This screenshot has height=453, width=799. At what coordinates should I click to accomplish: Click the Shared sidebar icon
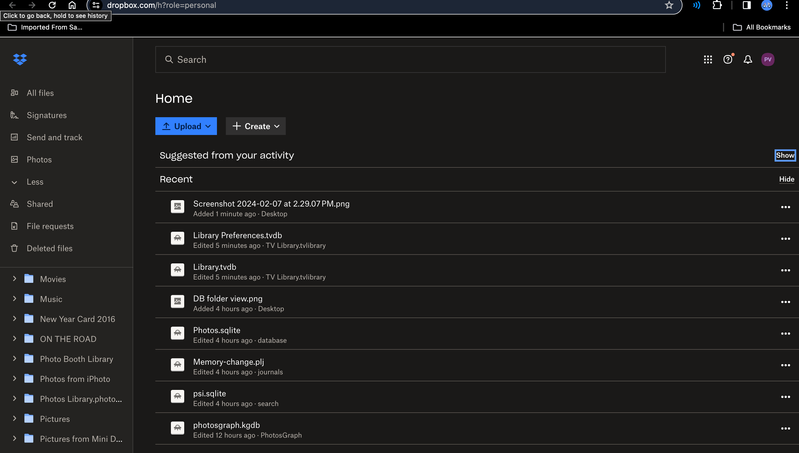tap(14, 204)
